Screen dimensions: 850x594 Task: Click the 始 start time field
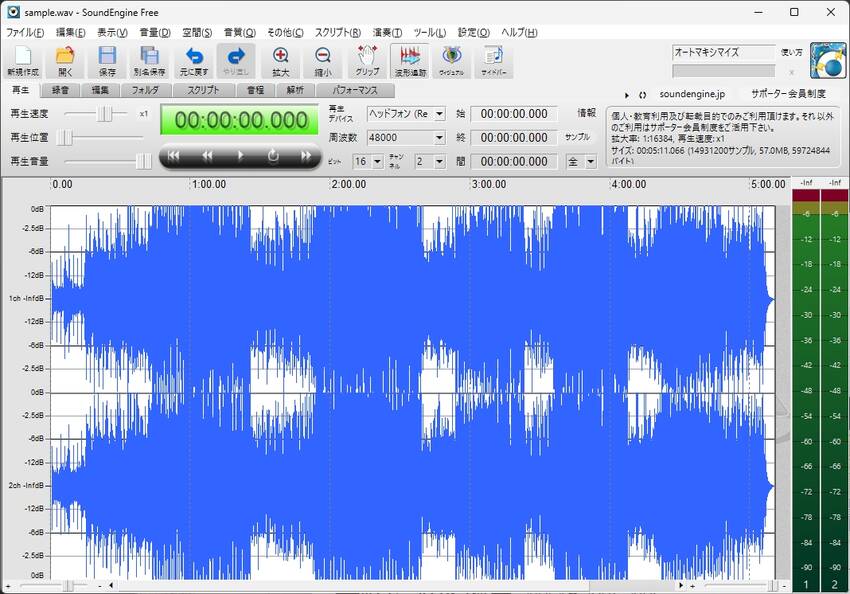click(514, 114)
